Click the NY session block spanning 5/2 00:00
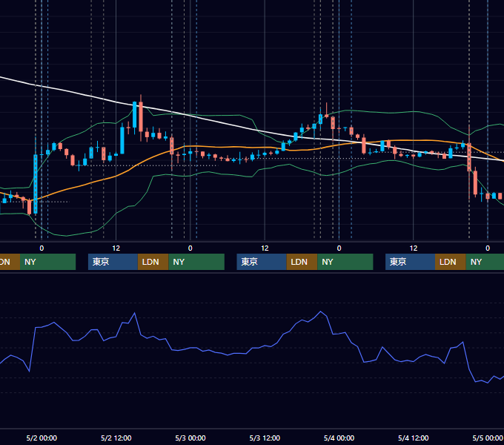 (47, 262)
